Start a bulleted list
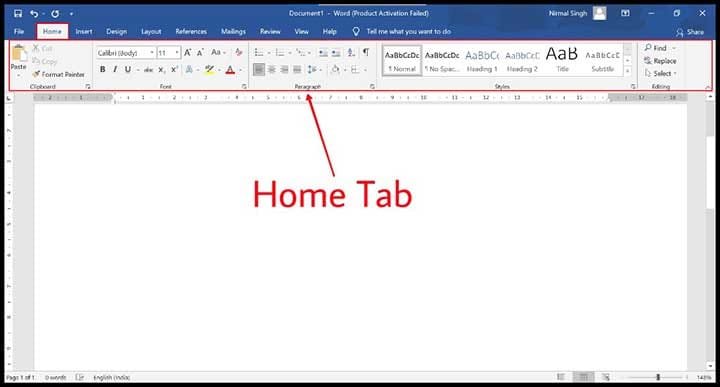Image resolution: width=720 pixels, height=387 pixels. 259,53
